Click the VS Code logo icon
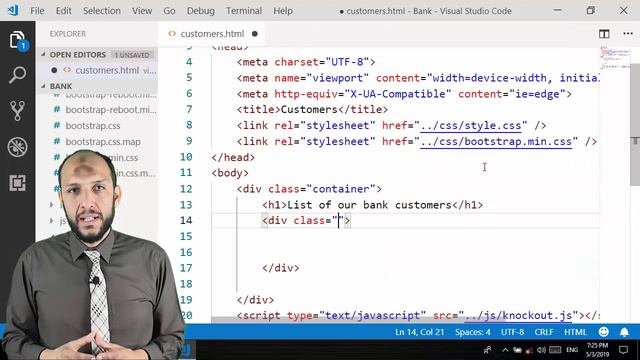The width and height of the screenshot is (640, 360). tap(13, 10)
